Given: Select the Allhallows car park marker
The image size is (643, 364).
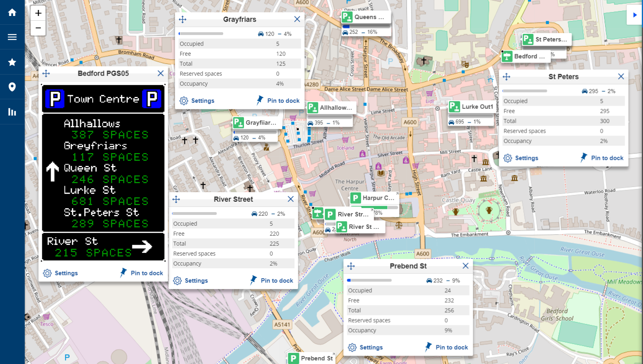Looking at the screenshot, I should point(330,108).
